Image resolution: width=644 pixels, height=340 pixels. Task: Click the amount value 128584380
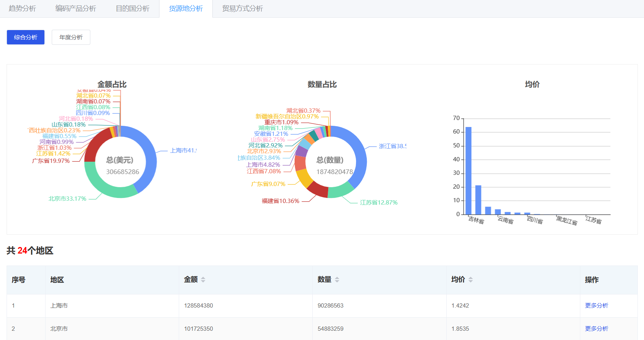click(x=198, y=305)
